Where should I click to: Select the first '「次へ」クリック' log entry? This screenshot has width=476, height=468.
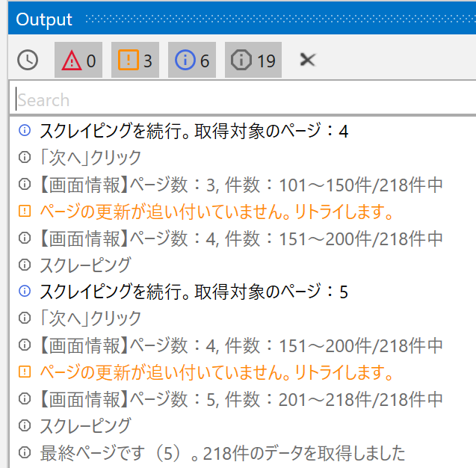click(90, 158)
